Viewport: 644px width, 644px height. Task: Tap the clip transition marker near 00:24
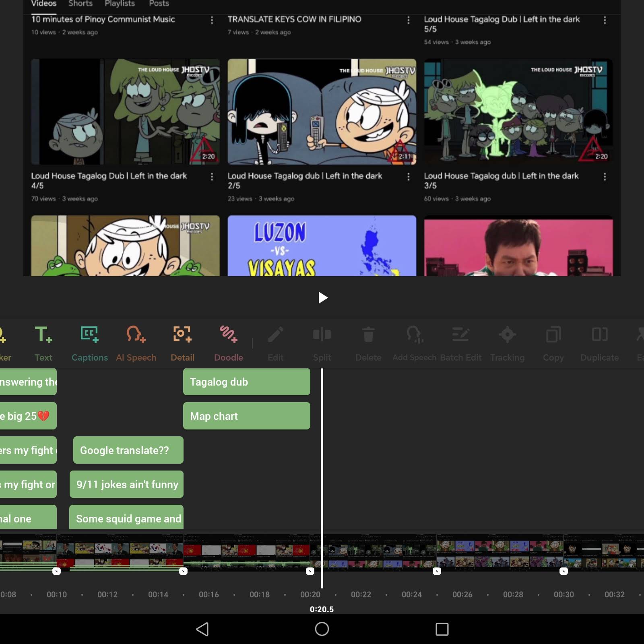pos(437,571)
